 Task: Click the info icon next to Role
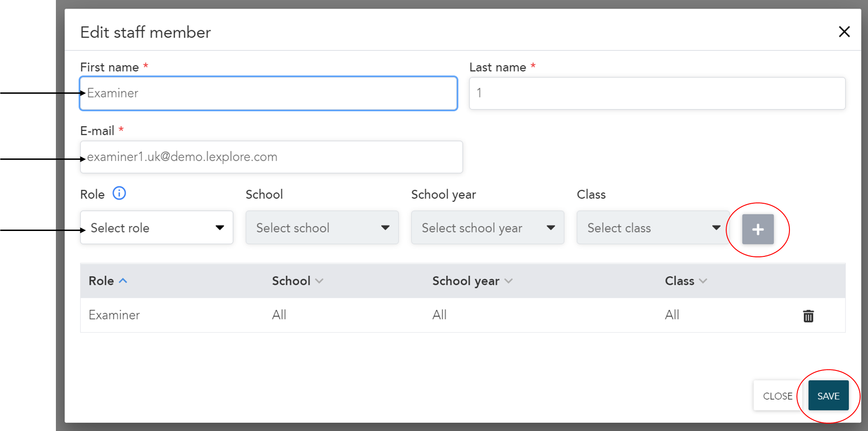pos(119,193)
